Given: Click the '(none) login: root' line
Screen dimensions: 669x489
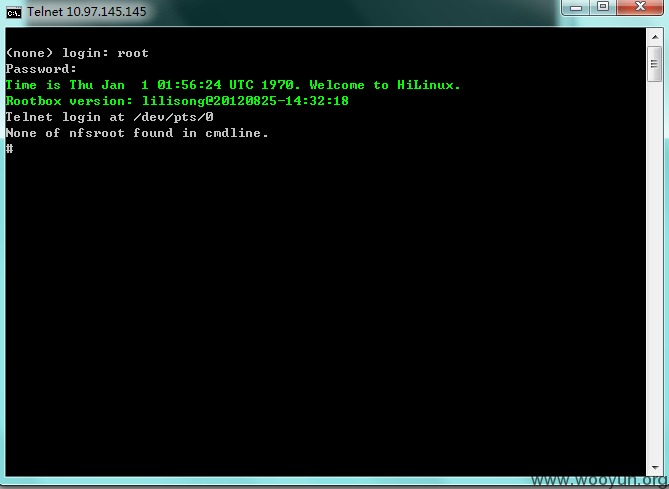Looking at the screenshot, I should click(77, 53).
